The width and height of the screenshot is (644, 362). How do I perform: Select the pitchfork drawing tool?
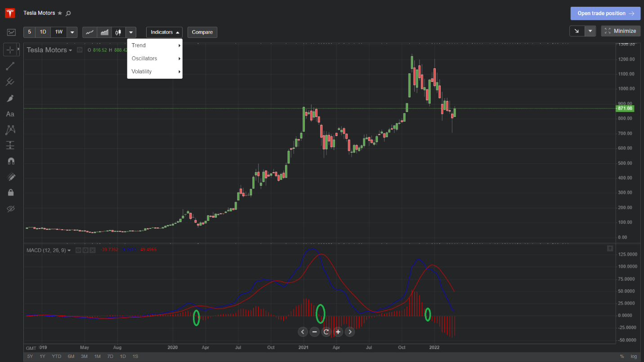[x=10, y=82]
